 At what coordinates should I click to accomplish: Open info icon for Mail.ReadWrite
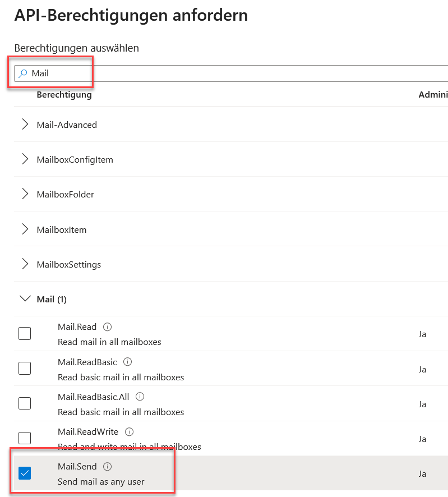pyautogui.click(x=129, y=432)
